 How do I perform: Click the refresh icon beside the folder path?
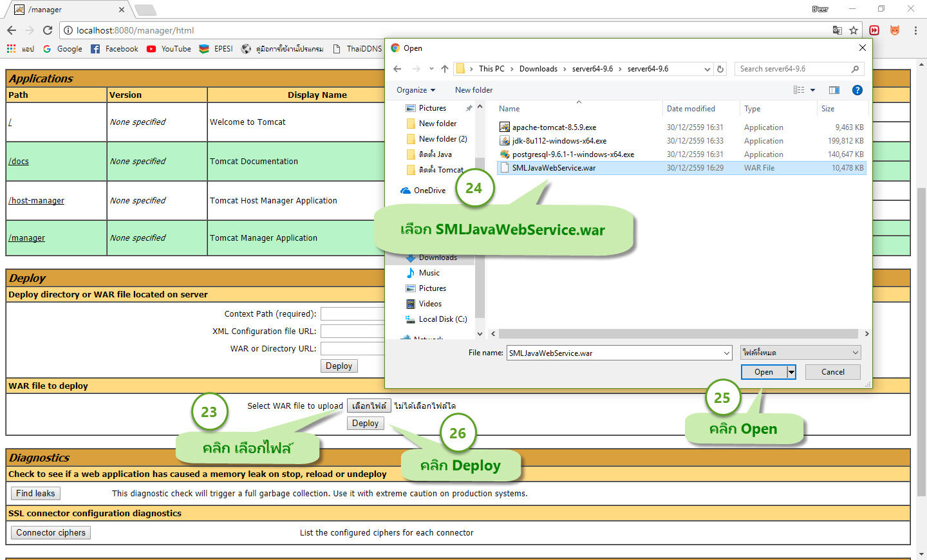coord(721,69)
